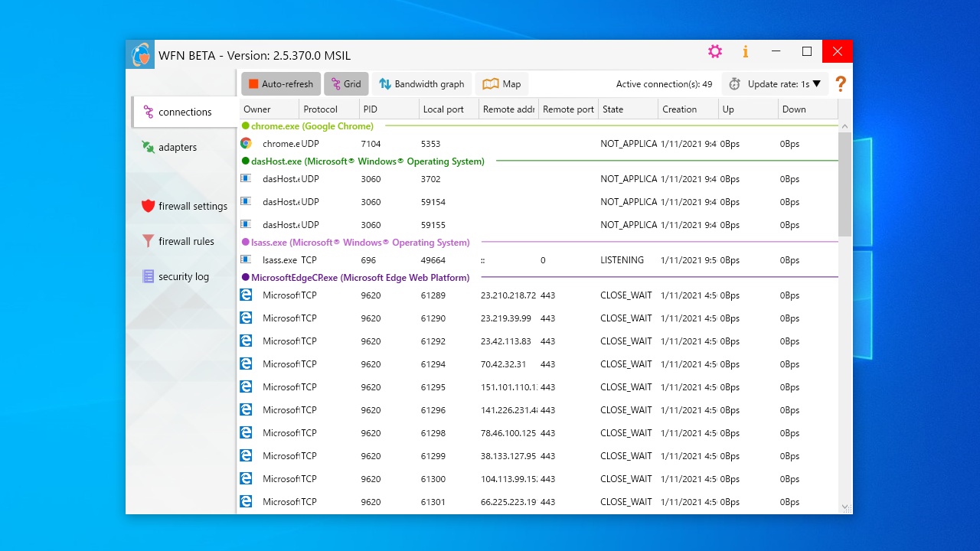Click the Edge icon on the port 61292 row
Image resolution: width=980 pixels, height=551 pixels.
246,341
